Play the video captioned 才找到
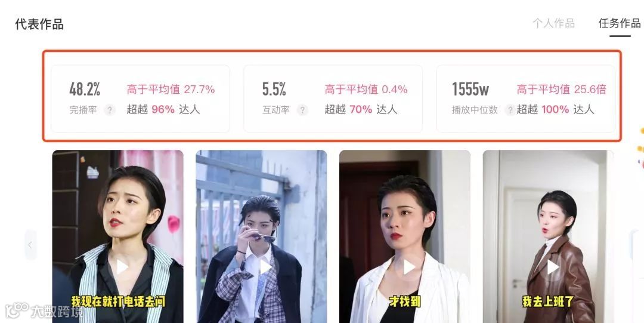644x323 pixels. click(x=409, y=267)
